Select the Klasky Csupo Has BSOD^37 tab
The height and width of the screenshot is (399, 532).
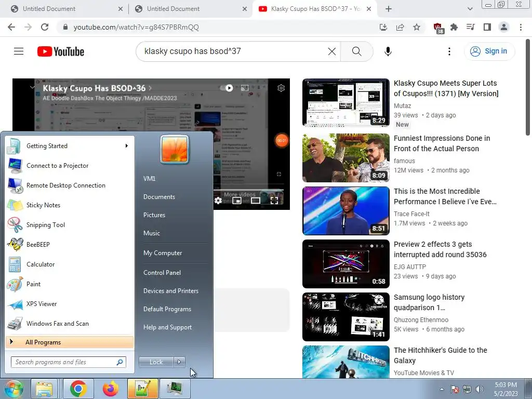(x=314, y=9)
